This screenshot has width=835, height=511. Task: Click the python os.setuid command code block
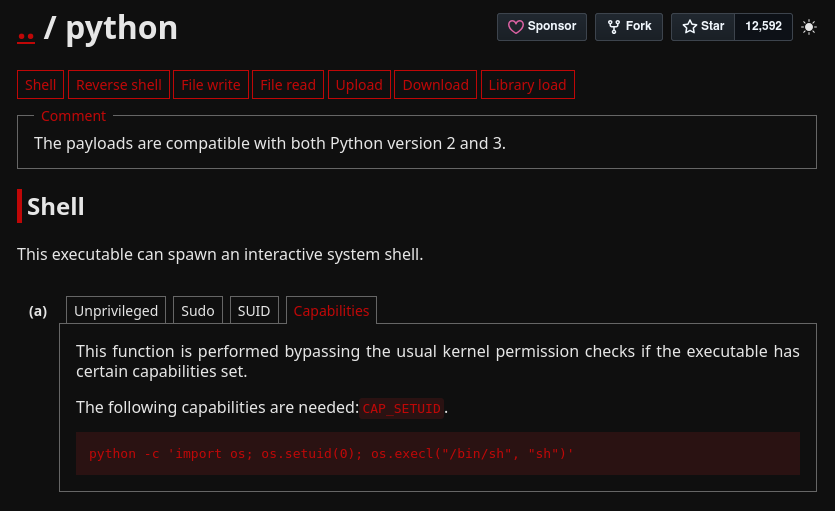click(x=331, y=454)
